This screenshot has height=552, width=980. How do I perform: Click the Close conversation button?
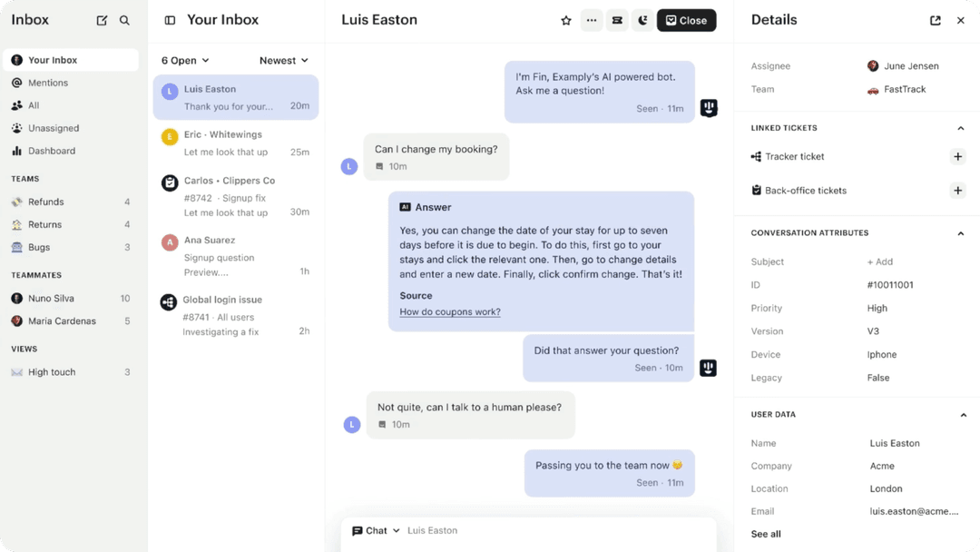point(686,20)
